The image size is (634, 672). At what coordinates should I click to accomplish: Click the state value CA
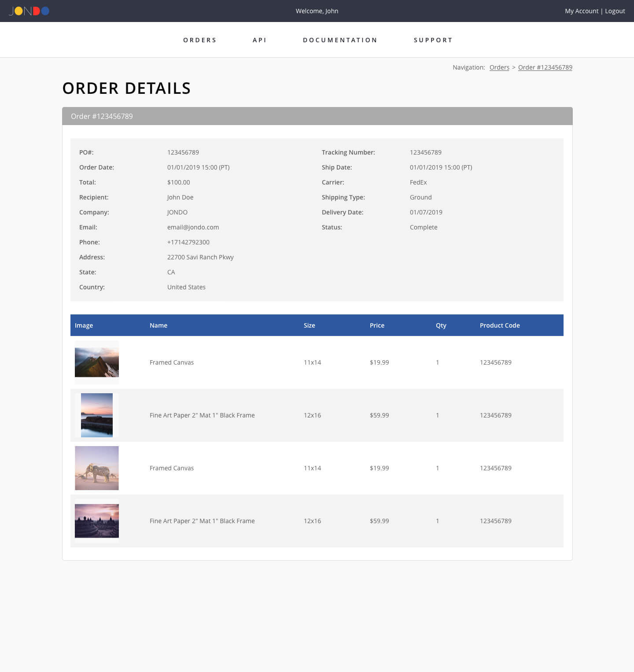(x=171, y=272)
